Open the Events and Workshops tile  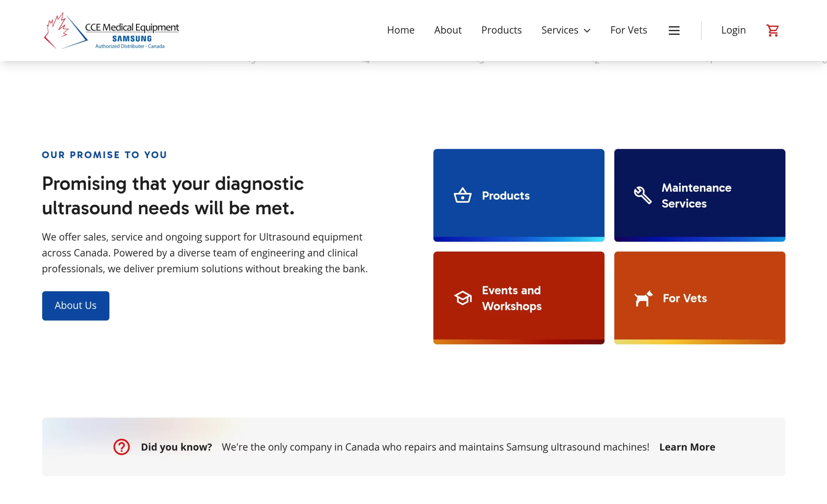518,298
